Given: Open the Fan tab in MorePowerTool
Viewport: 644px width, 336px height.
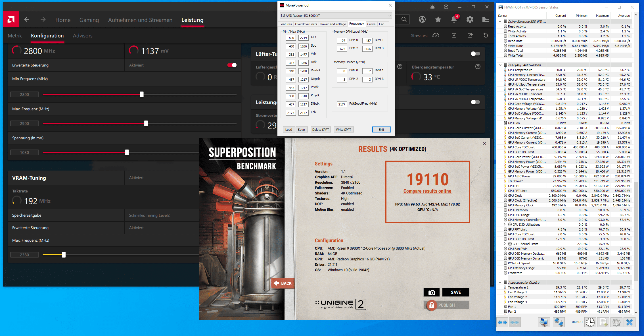Looking at the screenshot, I should [382, 24].
